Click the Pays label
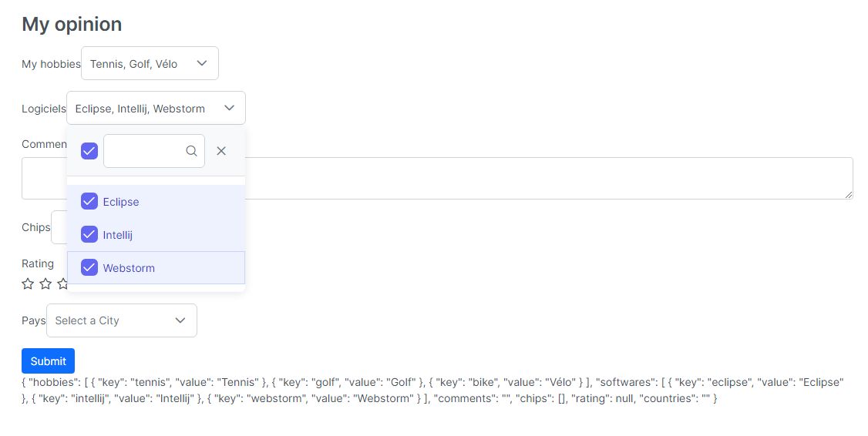 34,320
